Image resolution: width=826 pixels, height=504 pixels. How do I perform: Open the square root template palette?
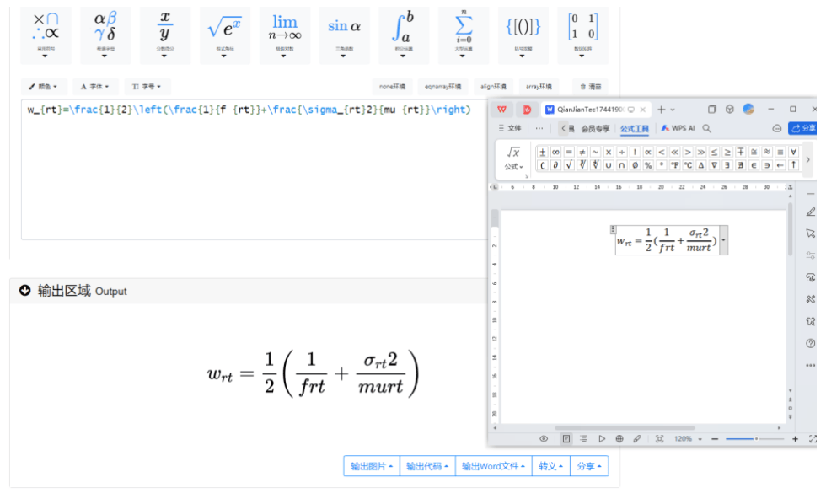225,34
